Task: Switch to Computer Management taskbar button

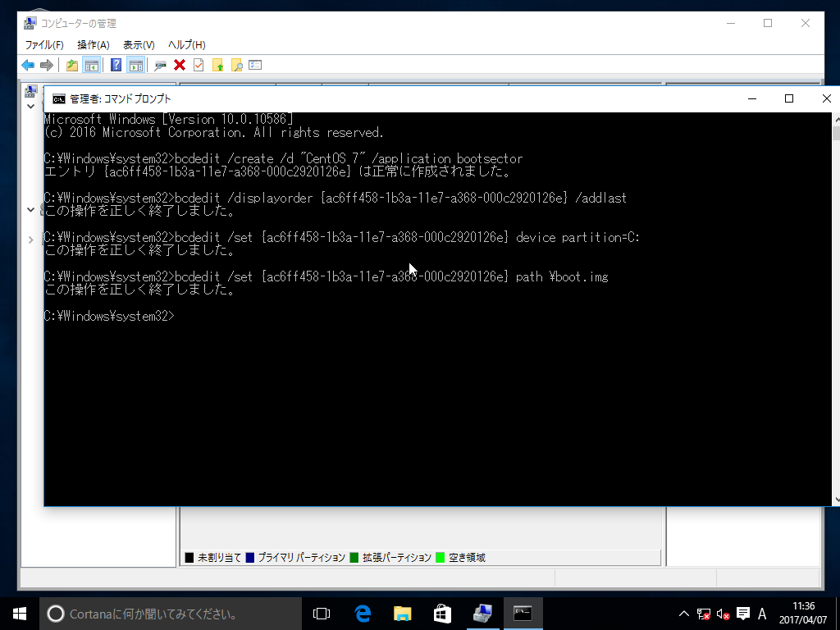Action: (x=482, y=614)
